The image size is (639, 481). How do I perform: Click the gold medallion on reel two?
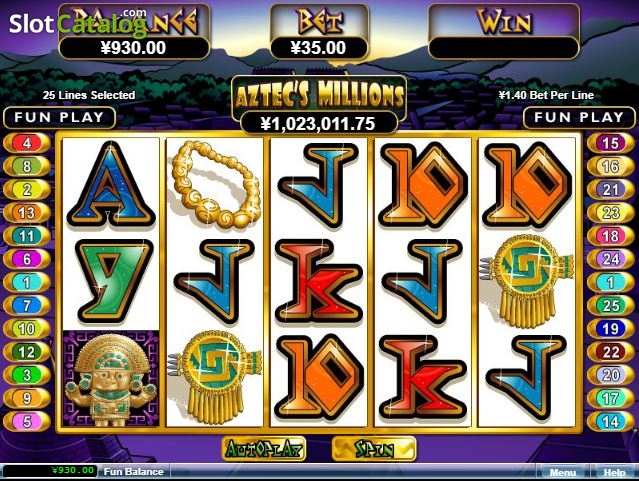pos(214,377)
